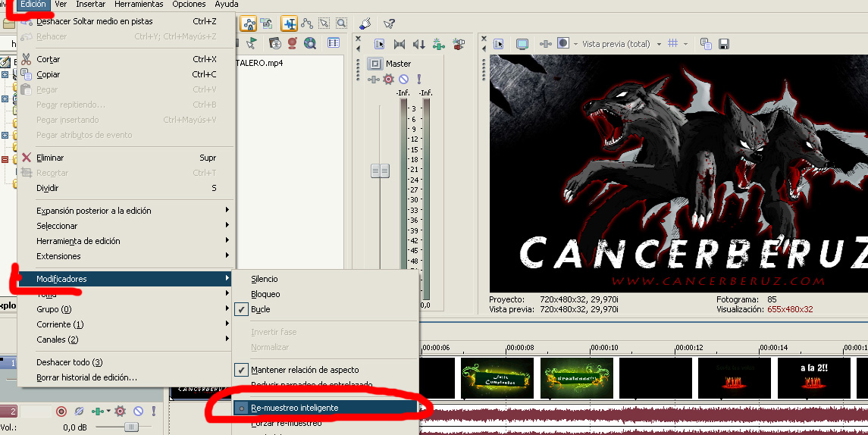868x435 pixels.
Task: Save snapshot to file icon
Action: 723,44
